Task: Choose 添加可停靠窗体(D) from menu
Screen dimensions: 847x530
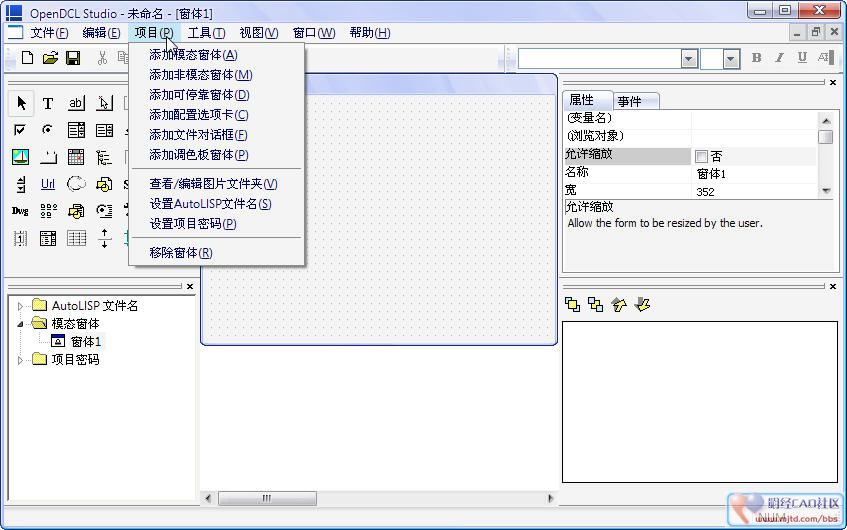Action: coord(216,95)
